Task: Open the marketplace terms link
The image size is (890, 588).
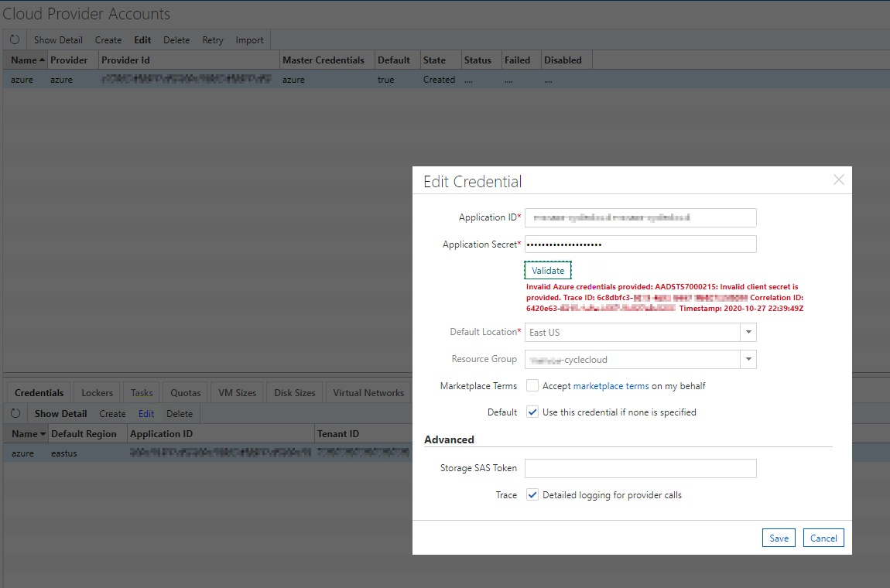Action: pyautogui.click(x=611, y=386)
